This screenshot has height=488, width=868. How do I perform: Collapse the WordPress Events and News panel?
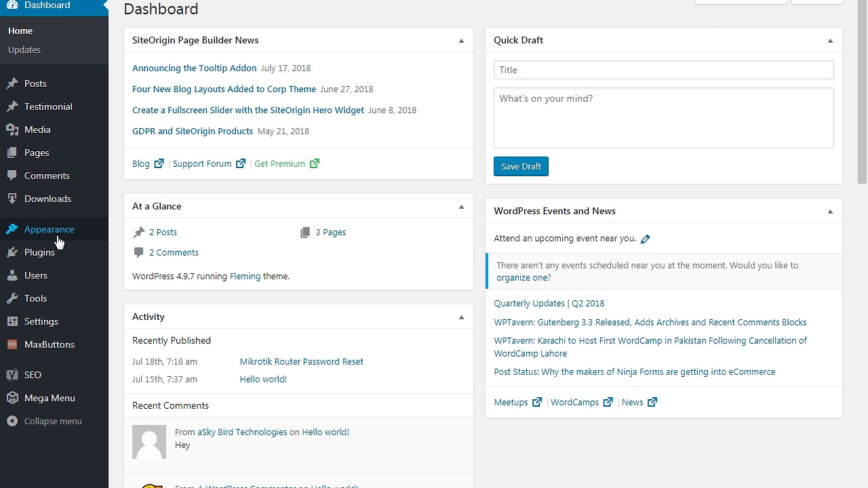pyautogui.click(x=830, y=211)
